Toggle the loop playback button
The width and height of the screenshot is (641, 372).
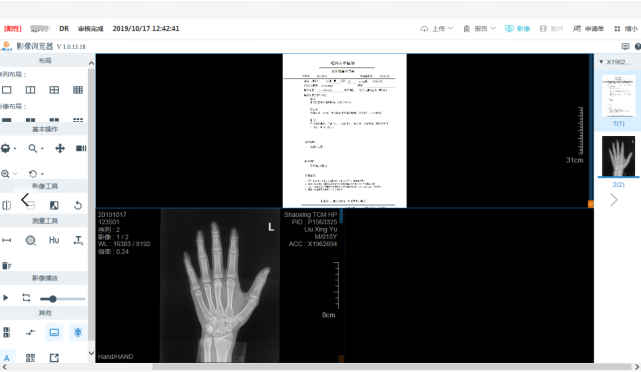[x=26, y=298]
